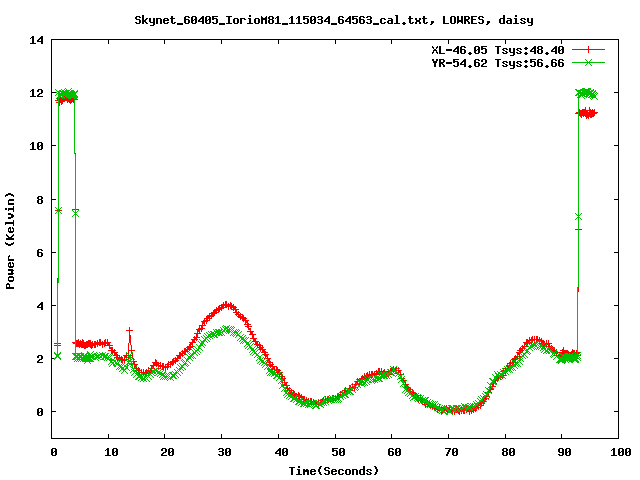The width and height of the screenshot is (640, 480).
Task: Click the x-axis tick label "100"
Action: click(620, 452)
